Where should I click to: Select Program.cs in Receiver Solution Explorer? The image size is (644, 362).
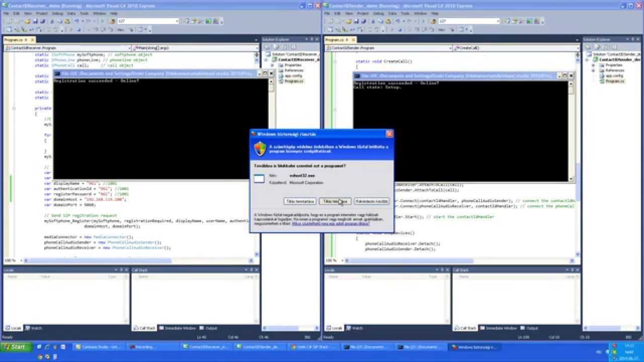(294, 81)
